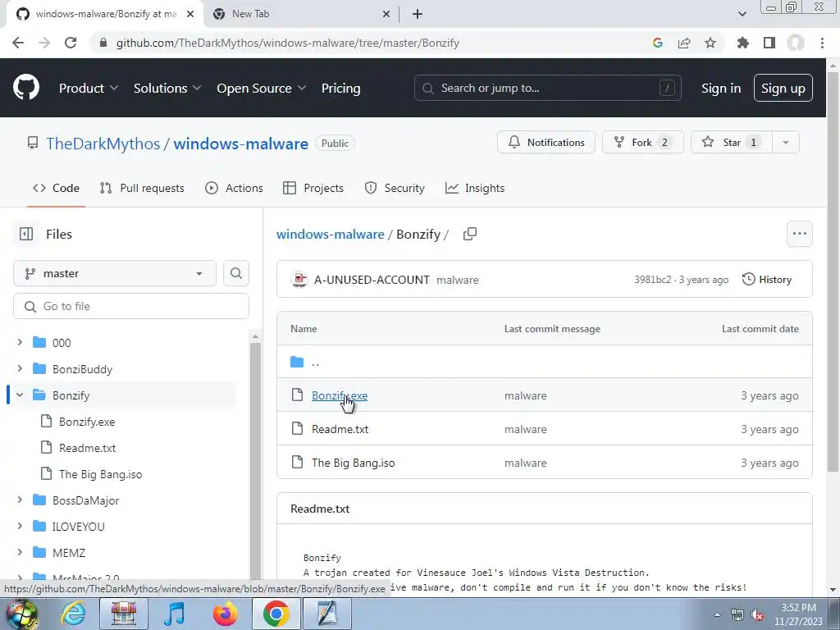This screenshot has width=840, height=630.
Task: Open the tab search dropdown arrow
Action: (x=742, y=14)
